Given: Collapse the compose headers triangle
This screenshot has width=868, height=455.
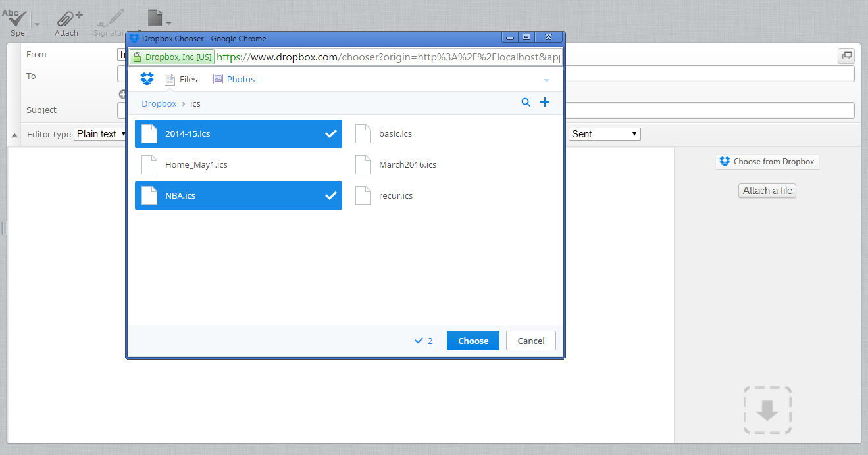Looking at the screenshot, I should click(14, 135).
